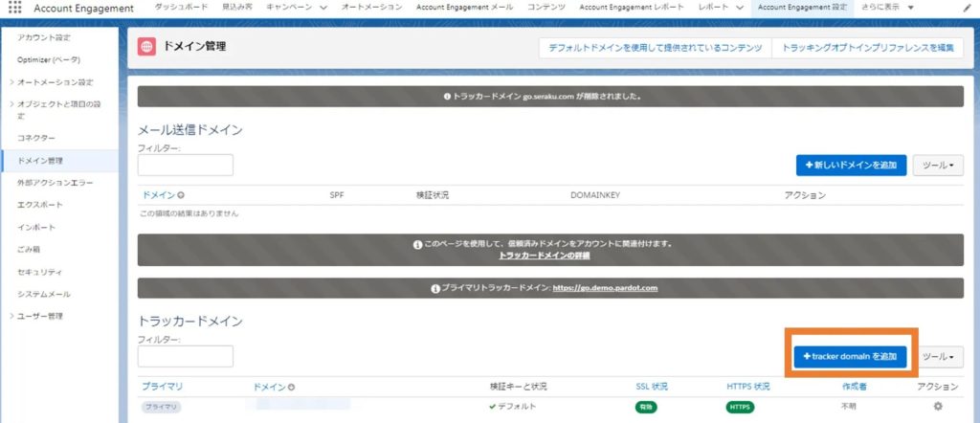Screen dimensions: 980x423
Task: Sort by プライマリ column header
Action: point(163,387)
